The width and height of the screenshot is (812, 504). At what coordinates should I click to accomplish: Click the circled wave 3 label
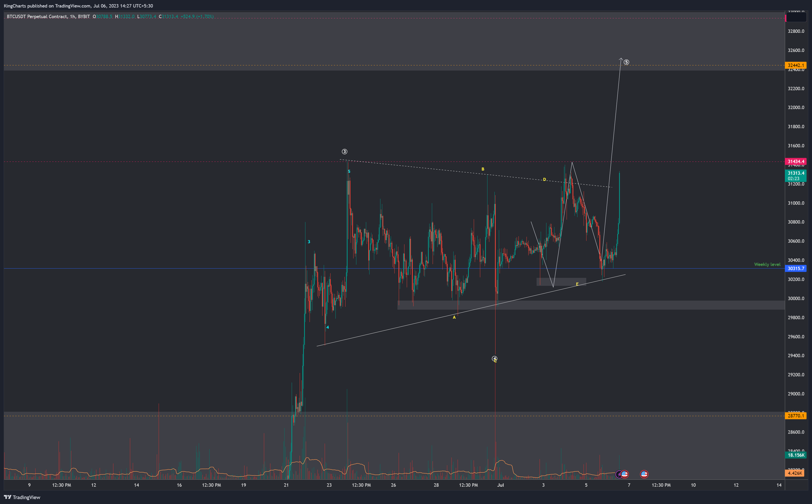tap(345, 152)
